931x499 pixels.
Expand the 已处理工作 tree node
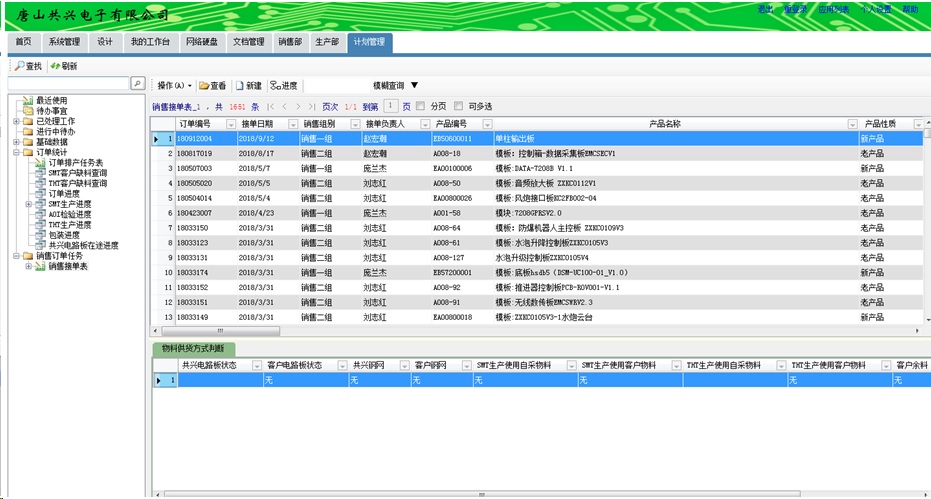tap(16, 121)
